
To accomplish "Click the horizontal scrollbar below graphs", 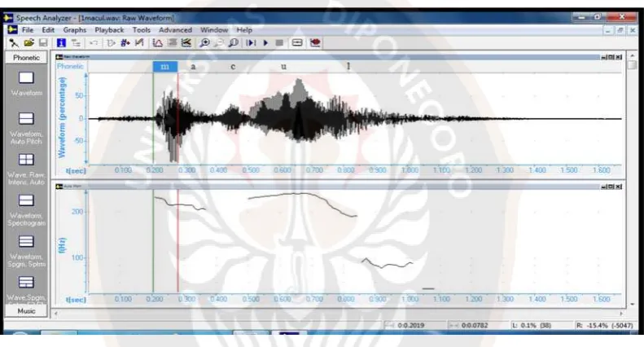I will point(339,314).
